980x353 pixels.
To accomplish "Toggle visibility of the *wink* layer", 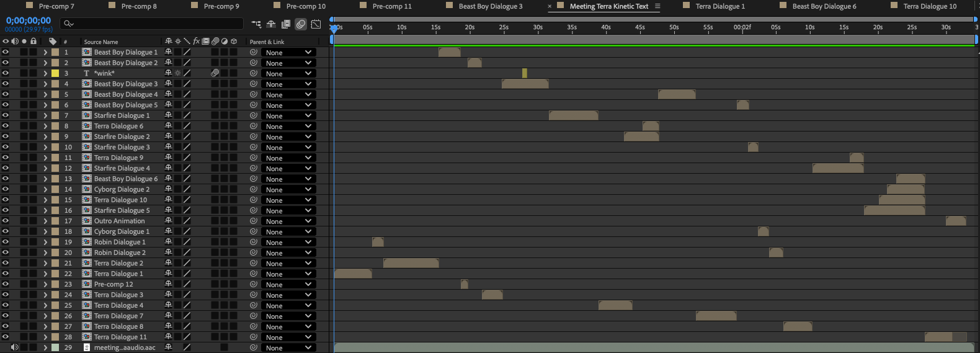I will coord(6,73).
